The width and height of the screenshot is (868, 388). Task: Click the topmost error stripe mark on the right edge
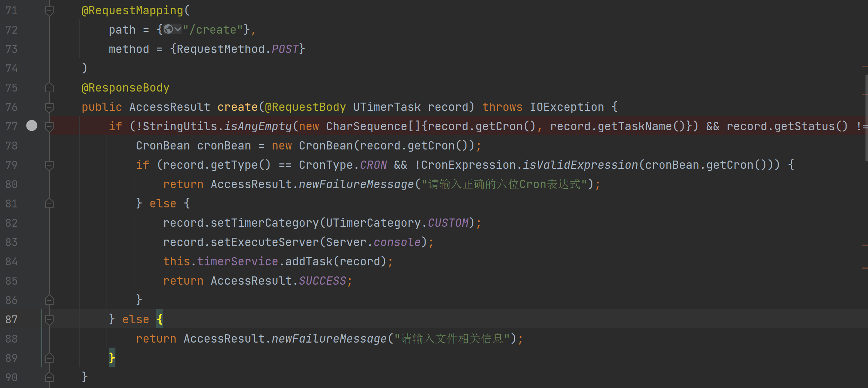pyautogui.click(x=864, y=67)
